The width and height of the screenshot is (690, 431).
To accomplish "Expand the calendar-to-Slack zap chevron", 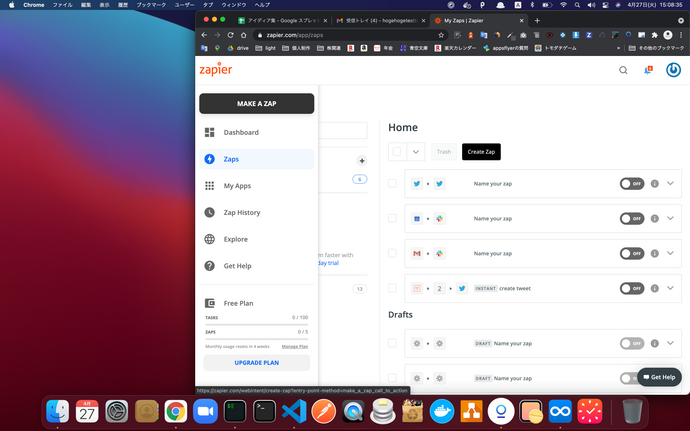I will coord(670,218).
